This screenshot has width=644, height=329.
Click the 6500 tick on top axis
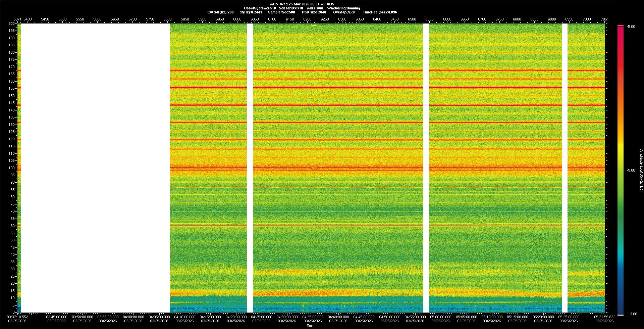tap(412, 19)
